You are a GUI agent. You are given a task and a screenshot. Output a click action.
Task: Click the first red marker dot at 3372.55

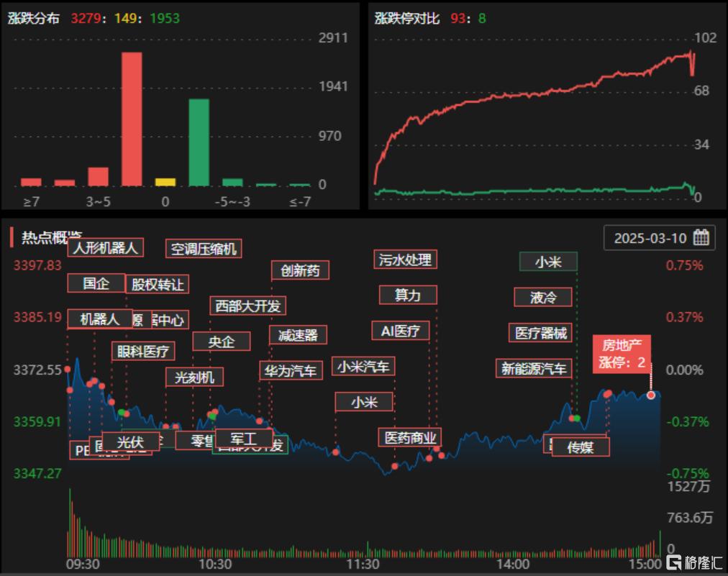click(68, 369)
